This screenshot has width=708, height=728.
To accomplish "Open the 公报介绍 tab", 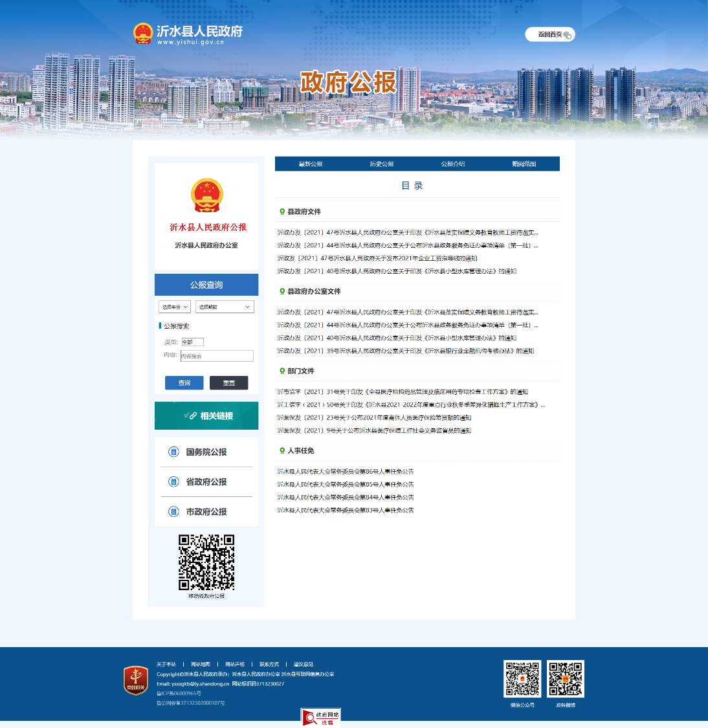I will [453, 164].
